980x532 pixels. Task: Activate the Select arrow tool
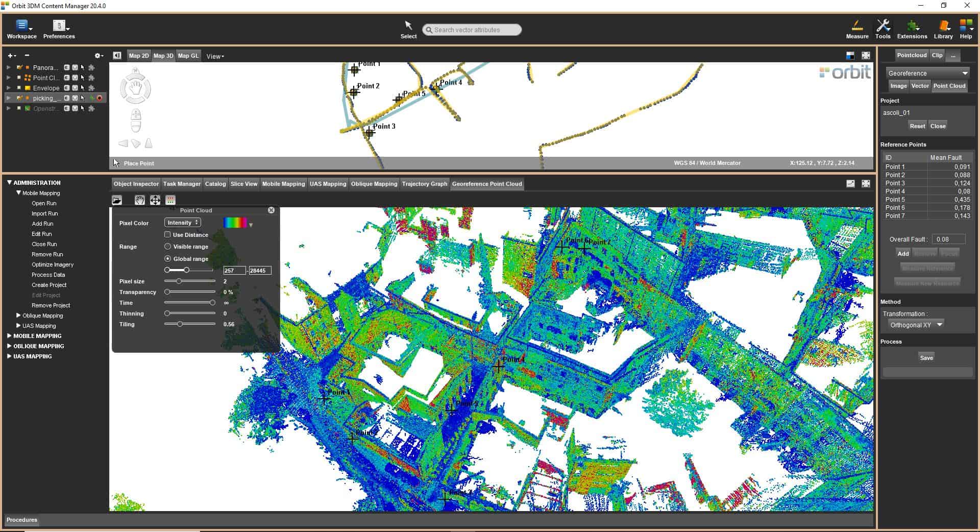point(408,29)
